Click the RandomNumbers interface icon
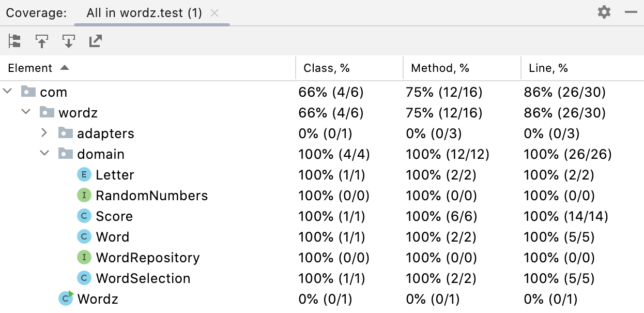This screenshot has height=313, width=644. [x=84, y=196]
